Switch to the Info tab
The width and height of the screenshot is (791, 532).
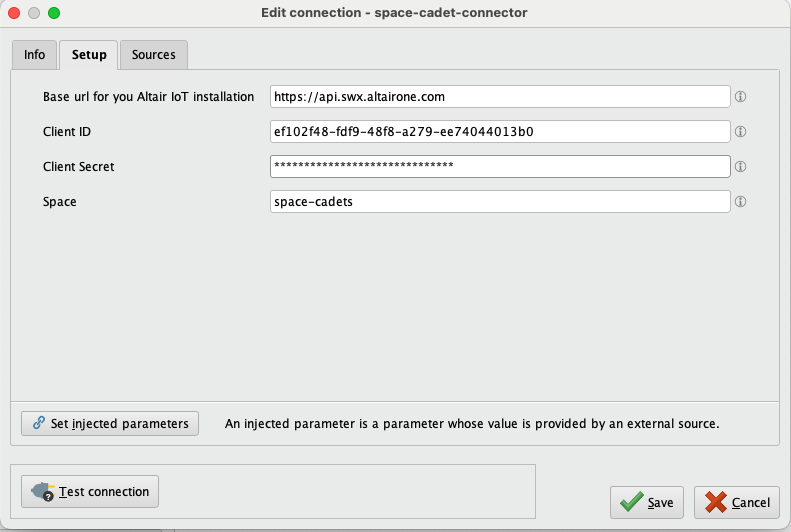[34, 55]
